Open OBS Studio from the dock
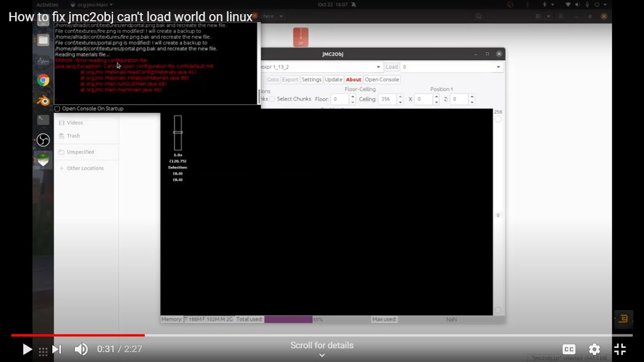 43,140
